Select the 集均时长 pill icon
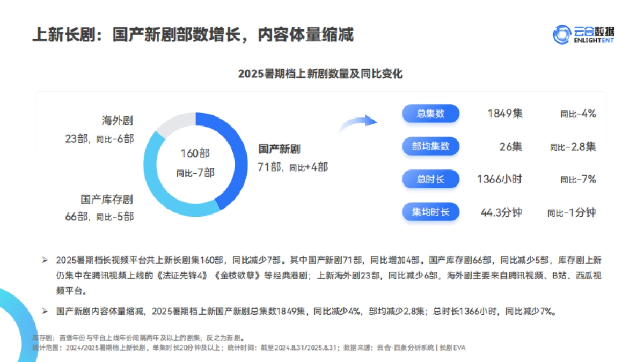This screenshot has height=362, width=644. coord(430,212)
